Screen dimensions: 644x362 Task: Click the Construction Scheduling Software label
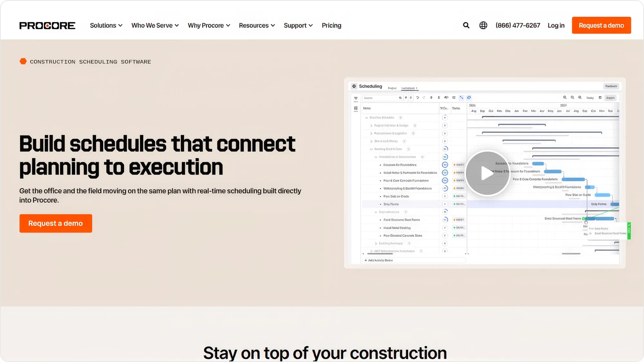point(90,62)
